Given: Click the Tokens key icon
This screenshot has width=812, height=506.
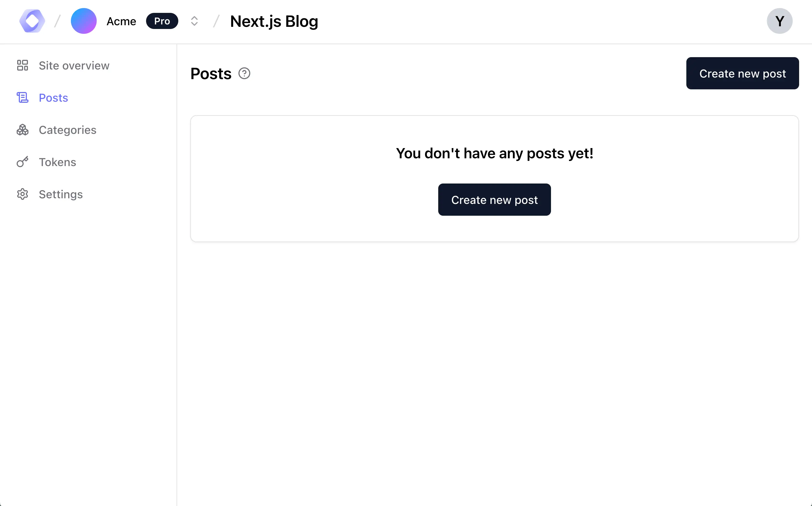Looking at the screenshot, I should (22, 162).
